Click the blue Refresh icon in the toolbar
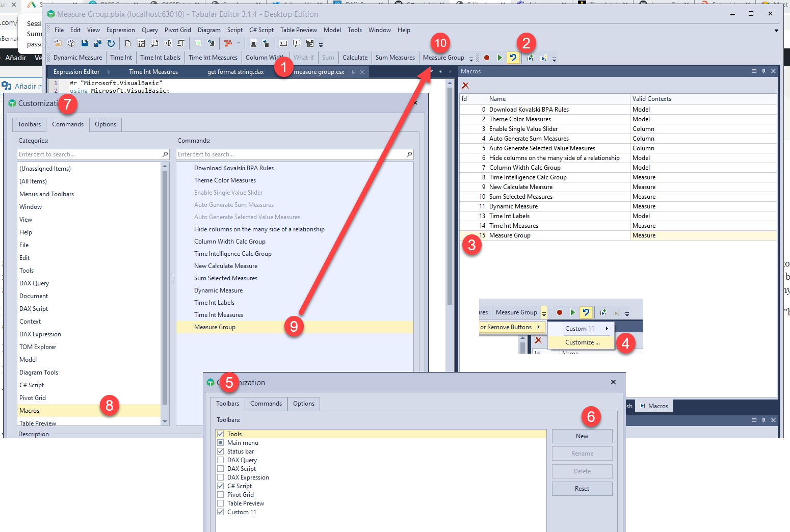The width and height of the screenshot is (790, 532). pyautogui.click(x=111, y=43)
